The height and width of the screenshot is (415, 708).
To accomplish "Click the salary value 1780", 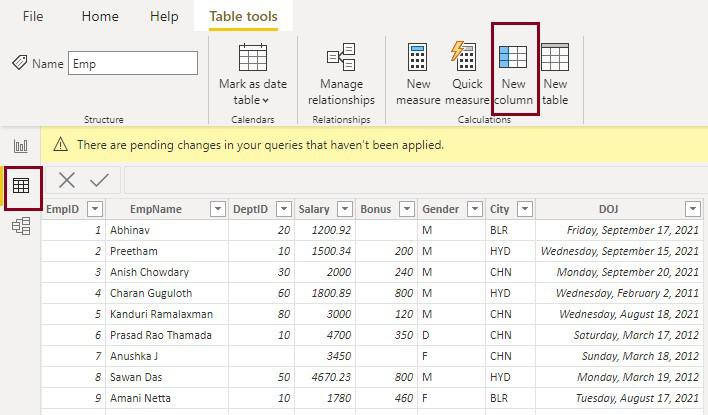I will pyautogui.click(x=339, y=398).
